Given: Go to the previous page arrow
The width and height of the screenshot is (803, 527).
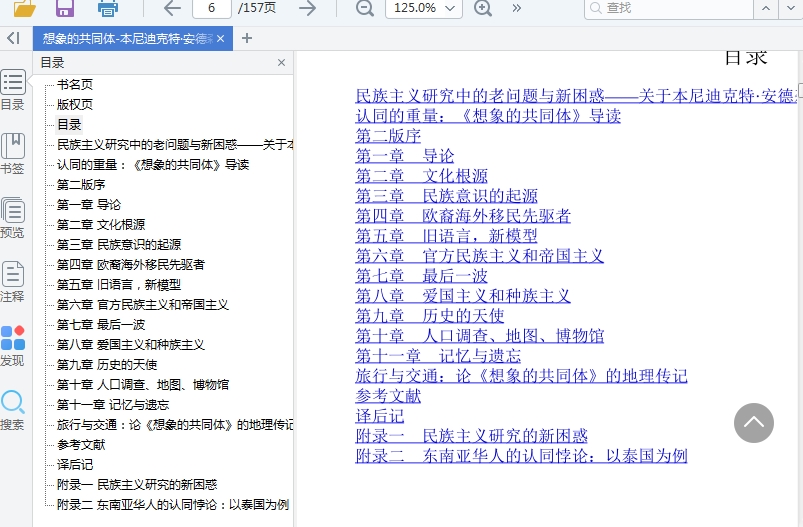Looking at the screenshot, I should 172,8.
